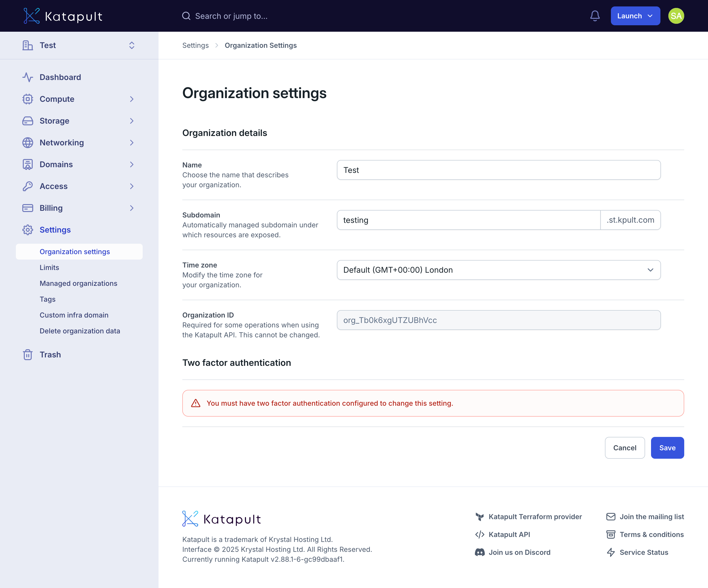Open the Katapult API link
Image resolution: width=708 pixels, height=588 pixels.
(509, 535)
